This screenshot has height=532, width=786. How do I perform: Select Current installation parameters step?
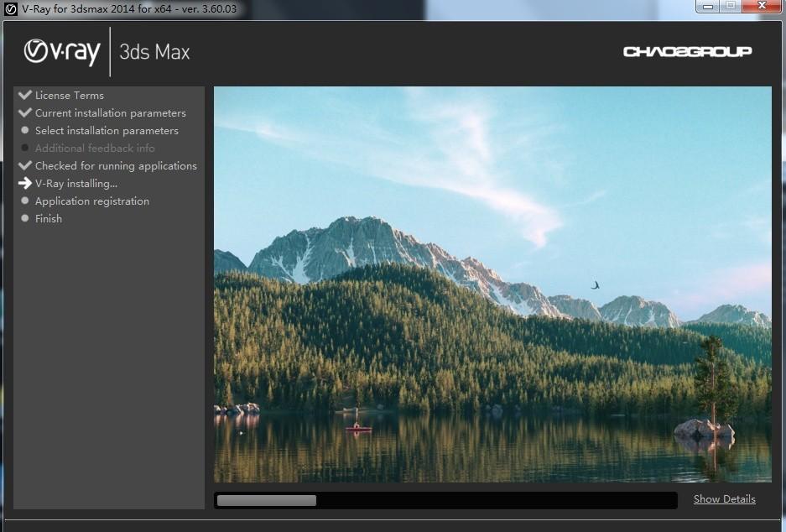point(110,112)
